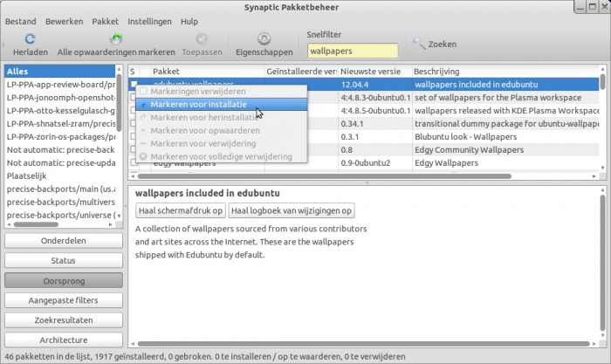Click description pane horizontal scrollbar
This screenshot has width=611, height=364.
[x=364, y=344]
